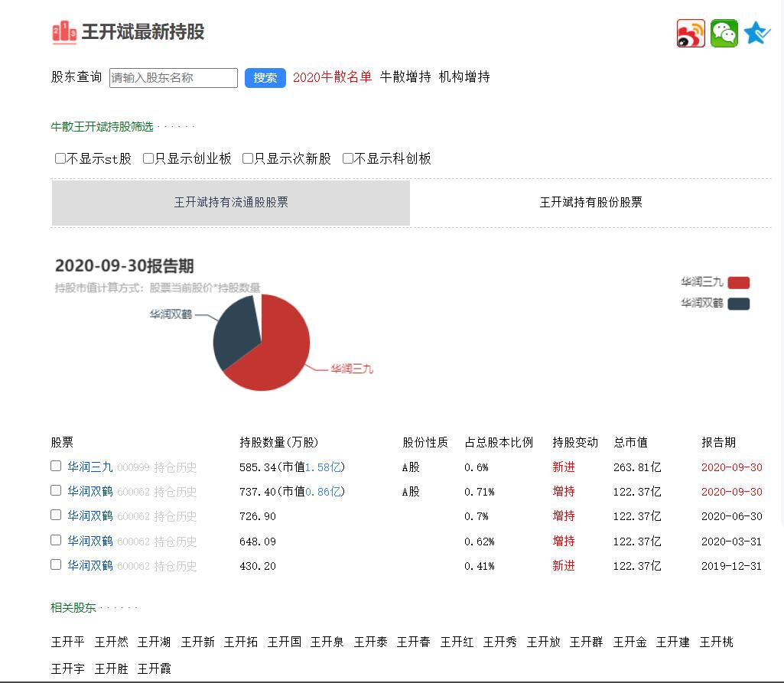Open related shareholder 王开霞
Viewport: 784px width, 683px height.
click(154, 669)
